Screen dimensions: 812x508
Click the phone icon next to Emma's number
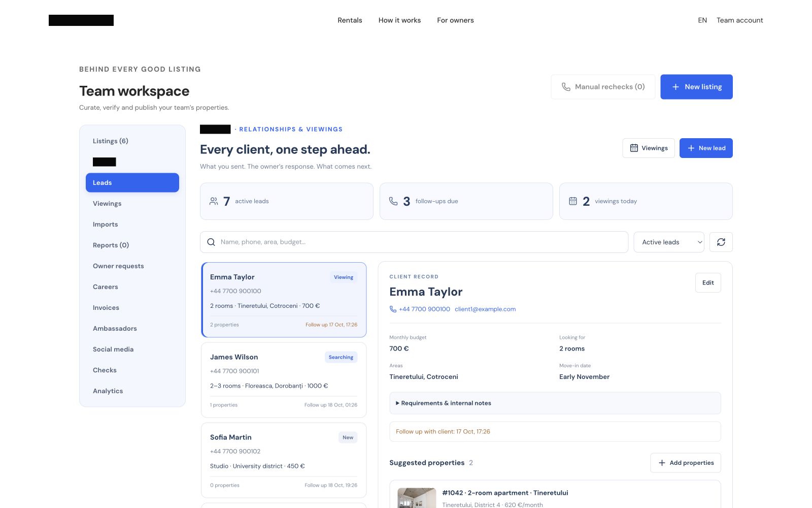coord(393,309)
